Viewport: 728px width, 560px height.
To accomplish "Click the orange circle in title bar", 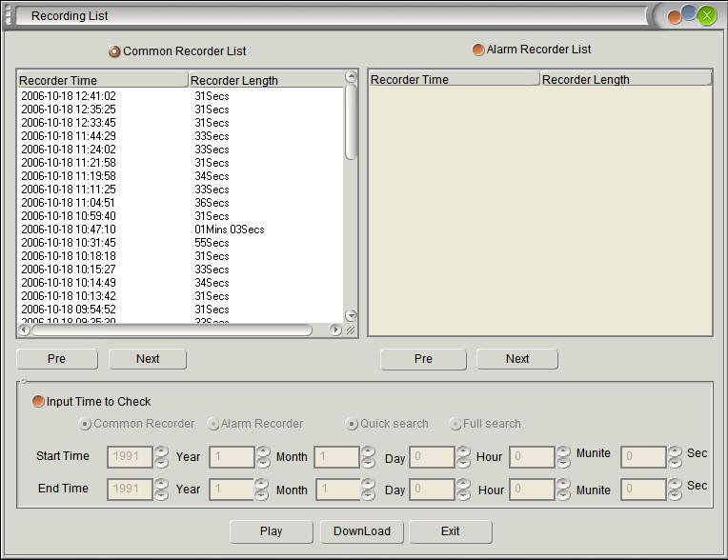I will pyautogui.click(x=674, y=18).
